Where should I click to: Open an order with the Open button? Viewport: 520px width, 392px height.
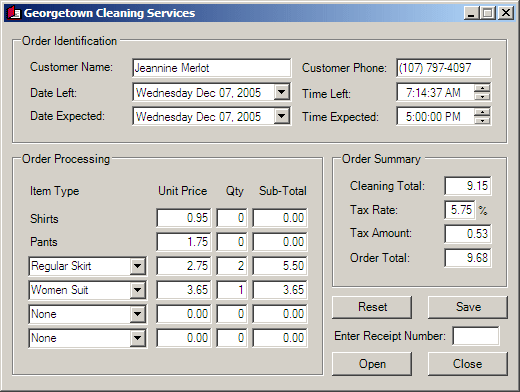coord(372,364)
